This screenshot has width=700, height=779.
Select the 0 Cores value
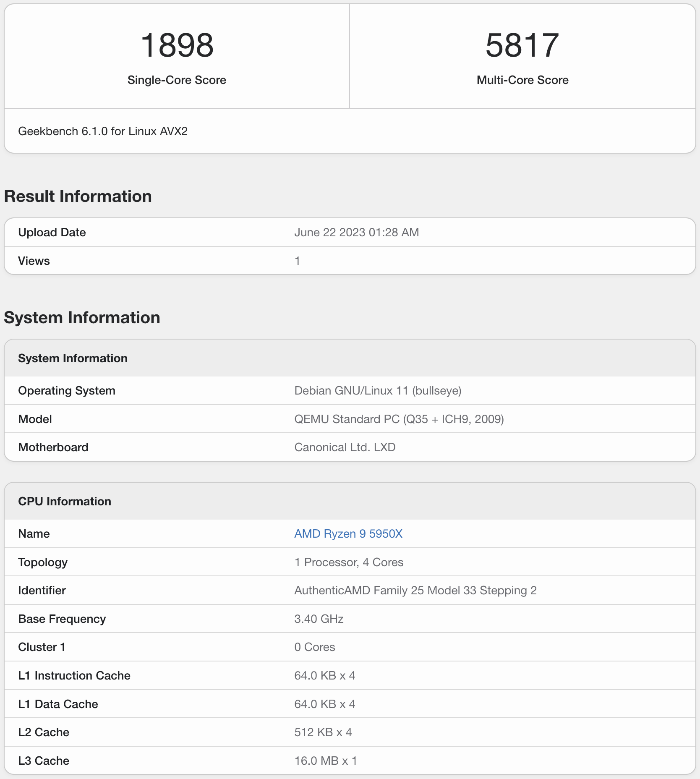[315, 647]
